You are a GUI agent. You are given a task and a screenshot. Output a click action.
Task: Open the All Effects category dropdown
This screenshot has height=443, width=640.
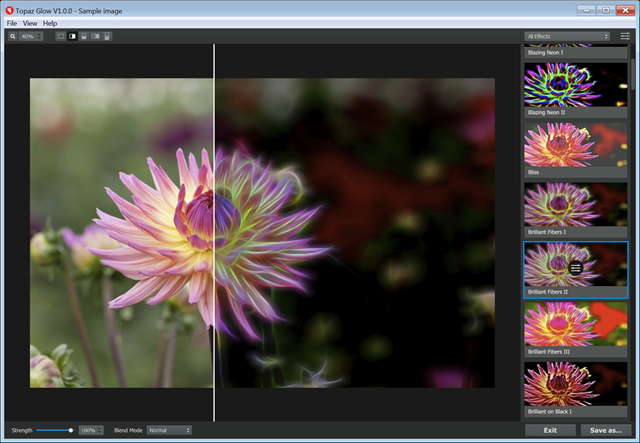(567, 36)
